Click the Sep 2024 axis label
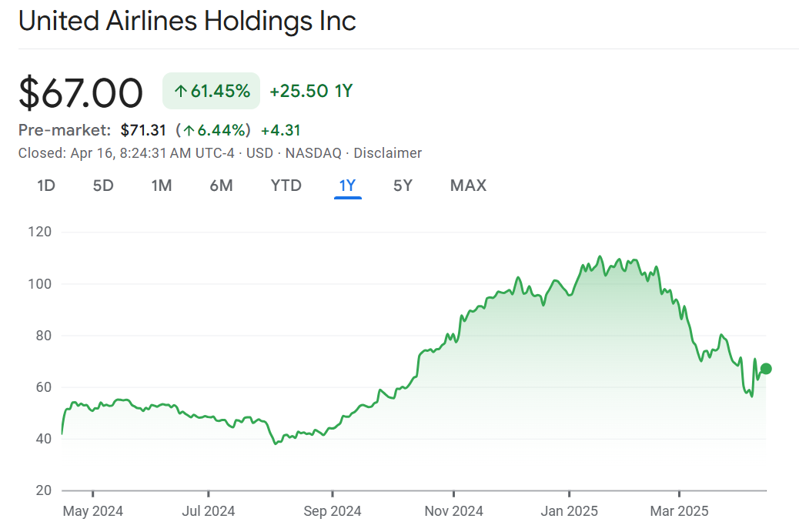Image resolution: width=799 pixels, height=532 pixels. (x=332, y=511)
